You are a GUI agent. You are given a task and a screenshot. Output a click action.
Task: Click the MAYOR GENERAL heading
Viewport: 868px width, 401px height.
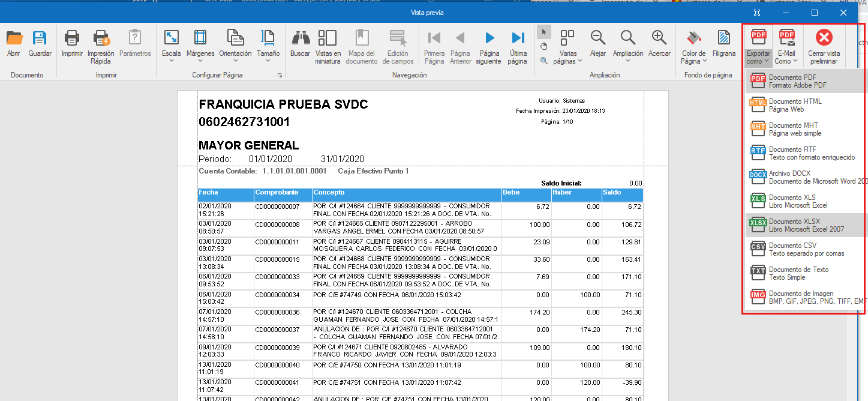click(x=248, y=145)
